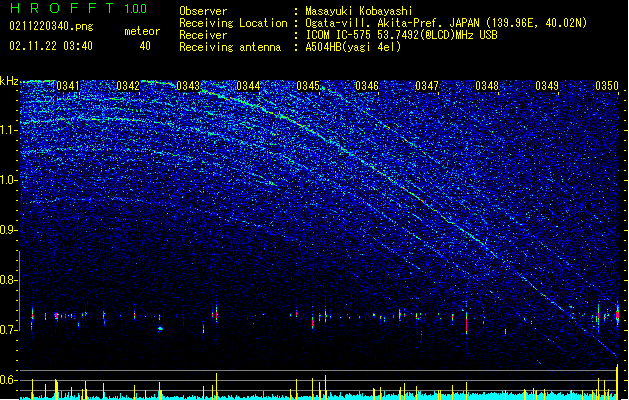This screenshot has height=400, width=629.
Task: Click the Receiving Location label
Action: click(233, 23)
